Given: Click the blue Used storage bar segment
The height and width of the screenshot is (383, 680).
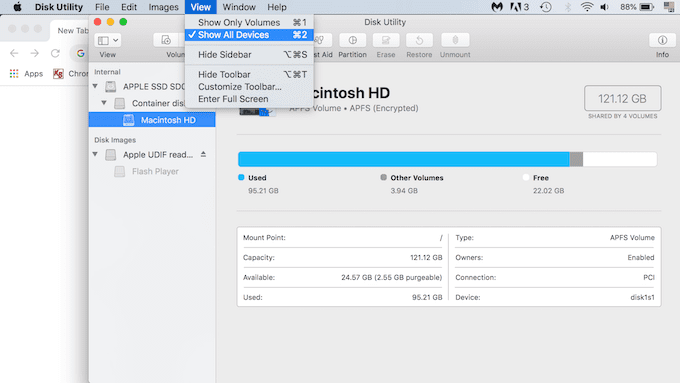Looking at the screenshot, I should 403,159.
